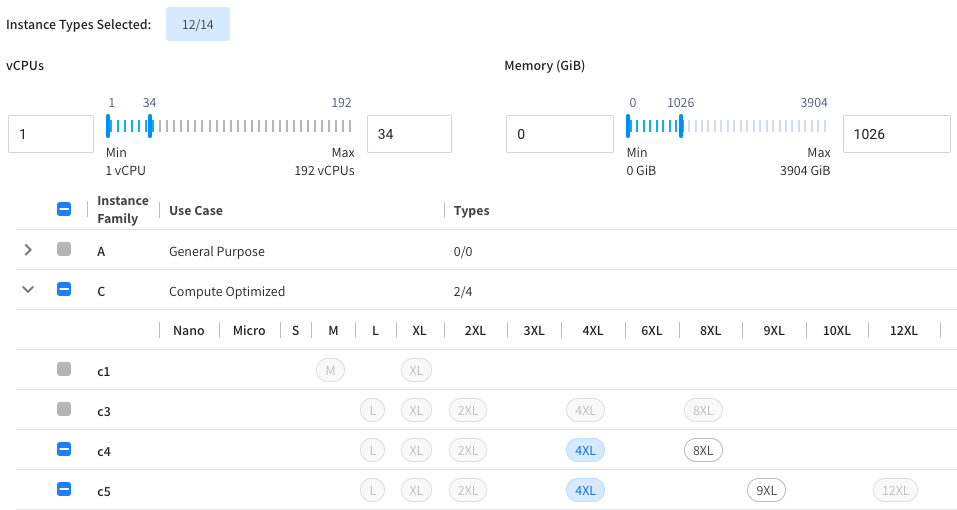The width and height of the screenshot is (957, 510).
Task: Click the Instance Family column header
Action: pos(123,210)
